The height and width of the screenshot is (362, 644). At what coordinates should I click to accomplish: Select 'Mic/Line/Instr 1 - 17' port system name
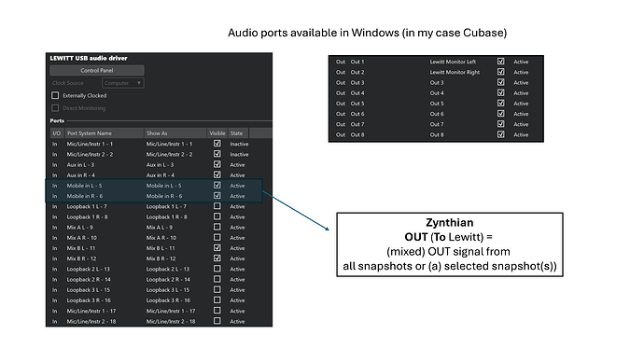(x=91, y=311)
